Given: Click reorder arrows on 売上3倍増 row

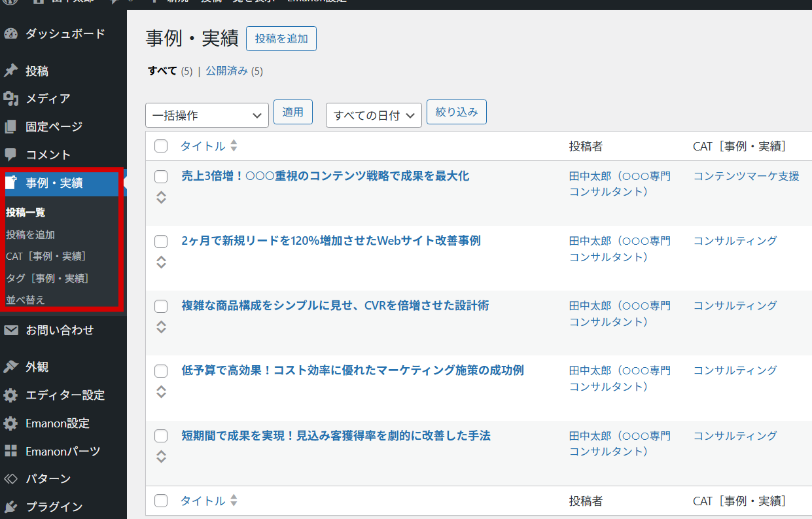Looking at the screenshot, I should (x=161, y=197).
